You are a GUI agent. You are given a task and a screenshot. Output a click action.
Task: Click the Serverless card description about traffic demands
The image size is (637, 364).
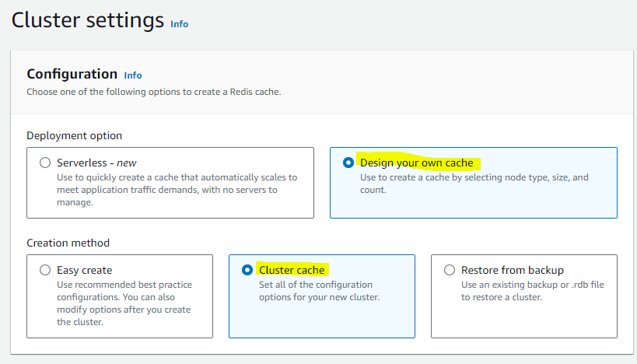point(177,190)
